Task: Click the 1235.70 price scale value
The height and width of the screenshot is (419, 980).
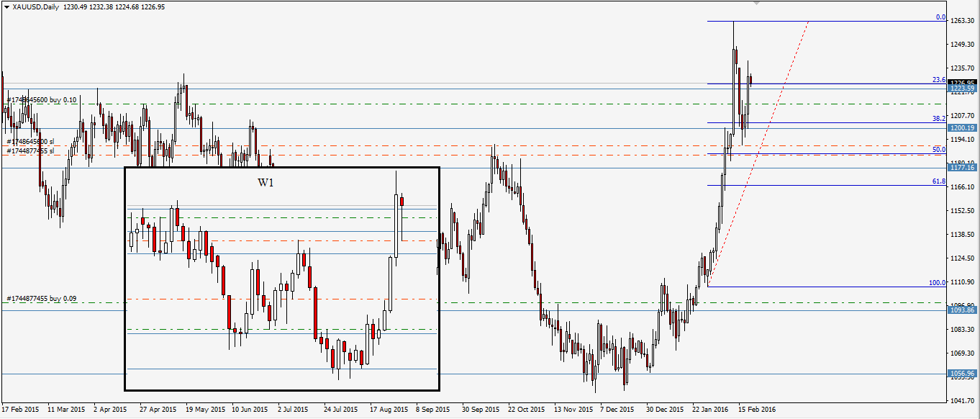Action: [963, 68]
